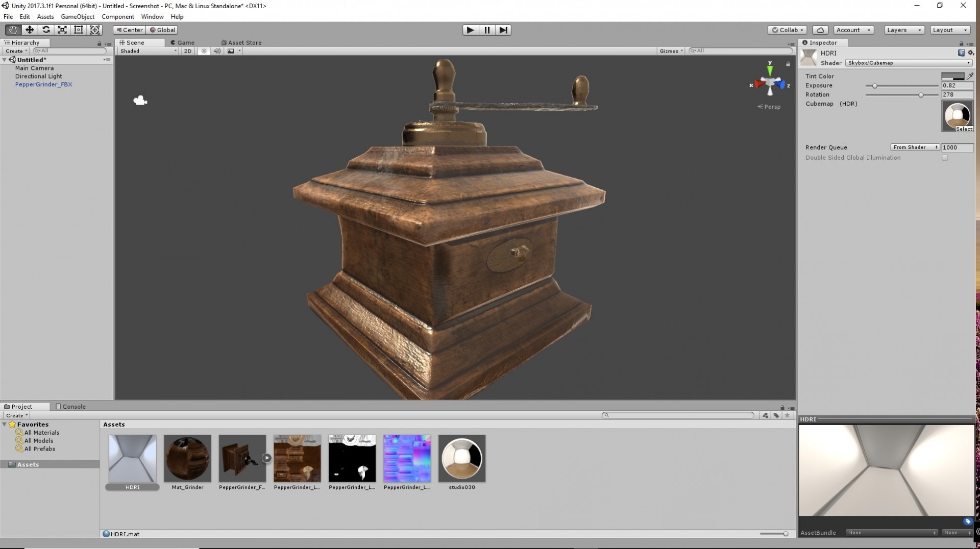Open the Hierarchy Create dropdown

click(x=16, y=51)
